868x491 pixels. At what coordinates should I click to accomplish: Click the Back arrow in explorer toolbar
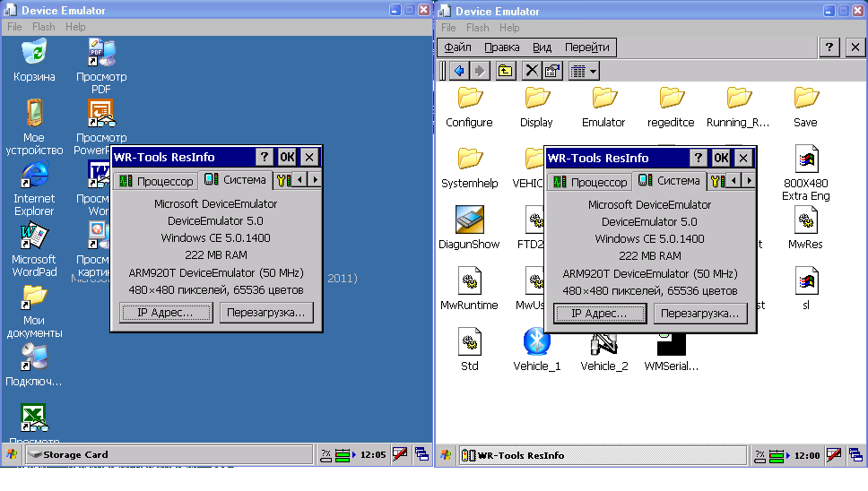click(x=459, y=71)
